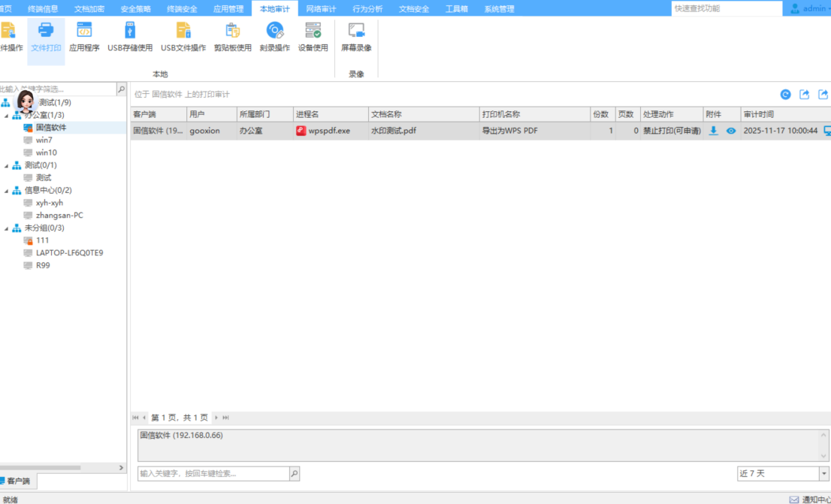Image resolution: width=831 pixels, height=504 pixels.
Task: Open 屏幕录像 screen recording
Action: coord(356,37)
